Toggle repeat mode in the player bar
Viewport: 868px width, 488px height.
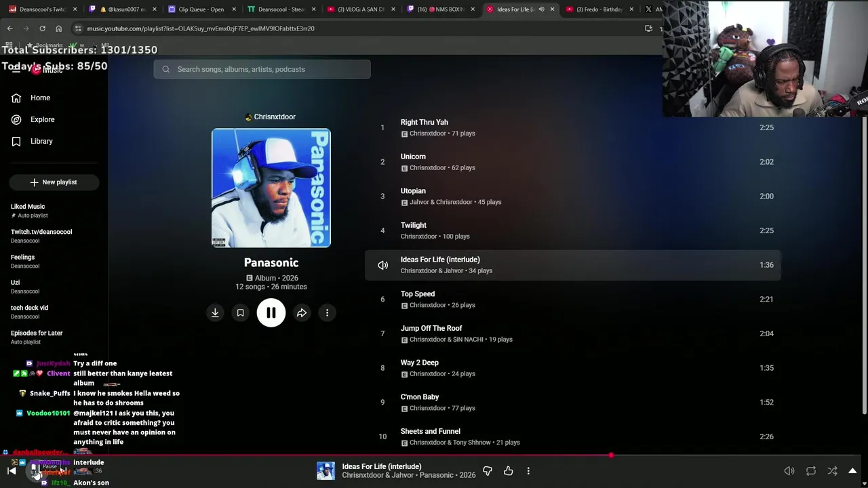pyautogui.click(x=811, y=470)
